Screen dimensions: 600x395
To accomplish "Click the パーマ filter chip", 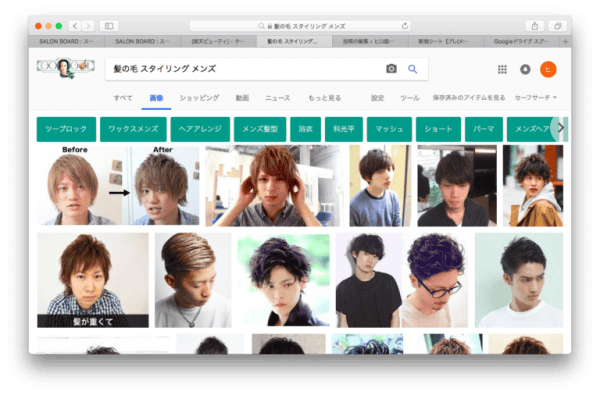I will tap(484, 129).
